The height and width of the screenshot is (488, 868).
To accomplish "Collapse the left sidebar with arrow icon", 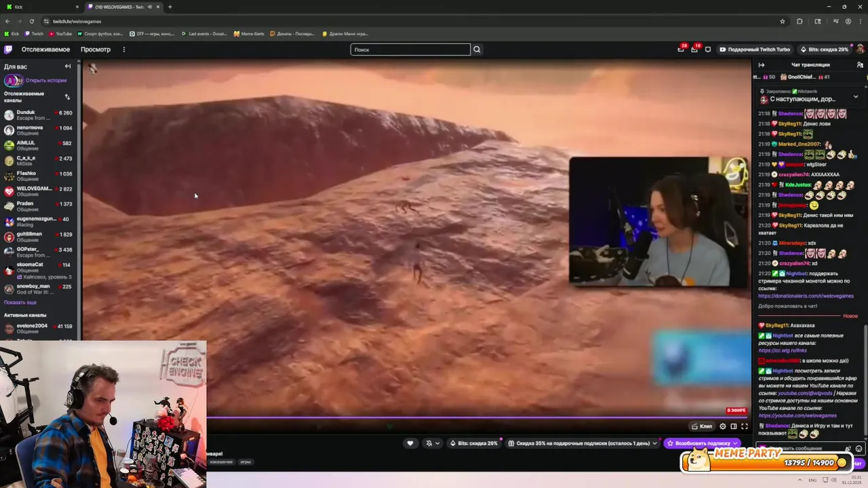I will 68,66.
